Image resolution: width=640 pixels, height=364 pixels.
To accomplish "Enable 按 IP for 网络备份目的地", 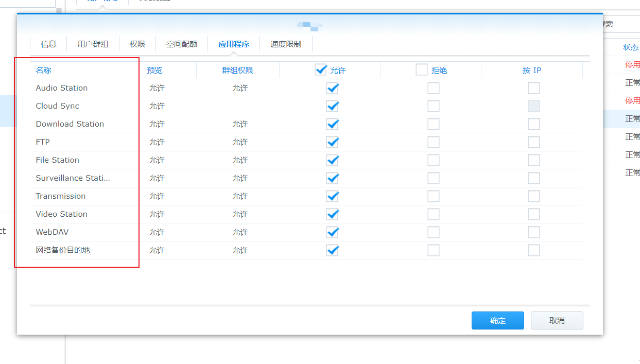I will point(534,250).
